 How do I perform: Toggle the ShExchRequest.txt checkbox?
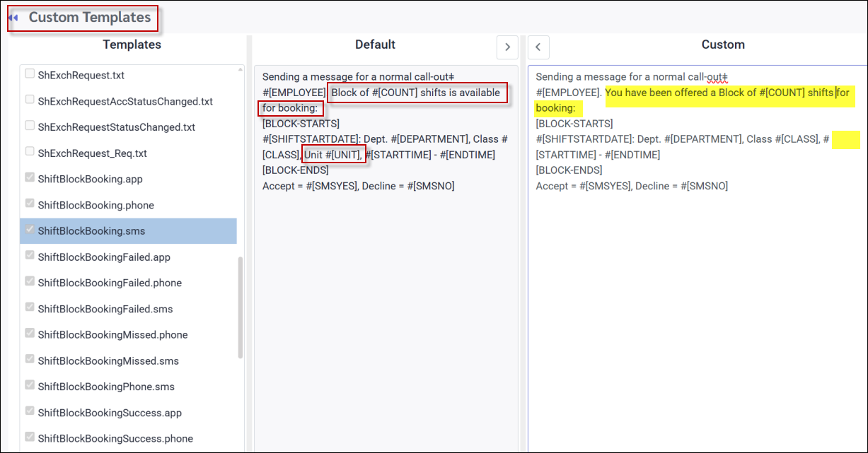click(30, 74)
